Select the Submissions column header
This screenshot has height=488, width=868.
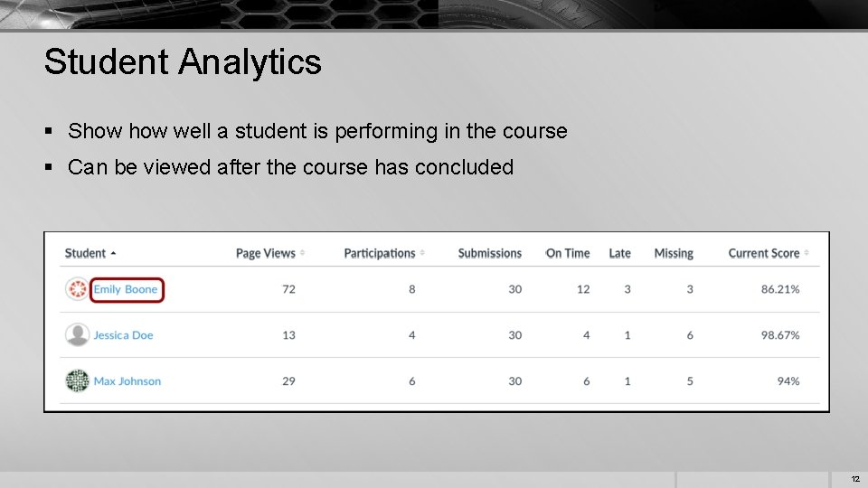click(490, 253)
